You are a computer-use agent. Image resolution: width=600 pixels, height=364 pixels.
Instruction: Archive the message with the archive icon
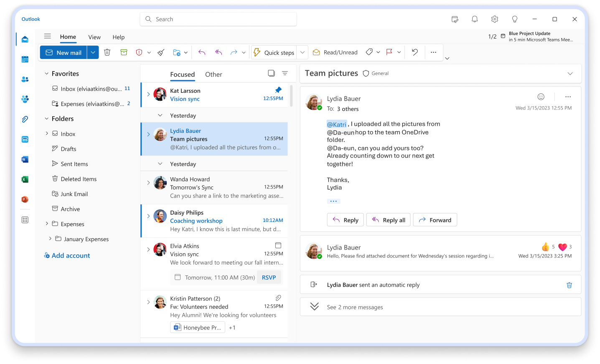click(124, 52)
